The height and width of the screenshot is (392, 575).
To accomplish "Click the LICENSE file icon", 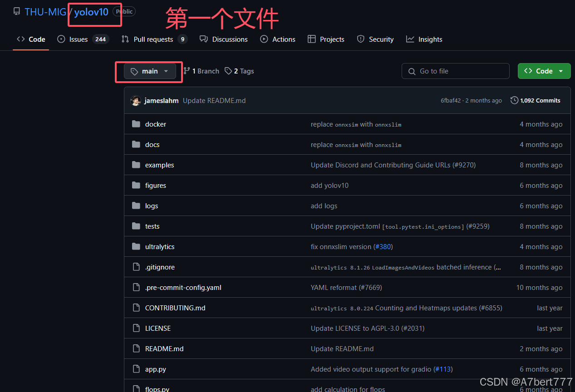I will [x=136, y=328].
